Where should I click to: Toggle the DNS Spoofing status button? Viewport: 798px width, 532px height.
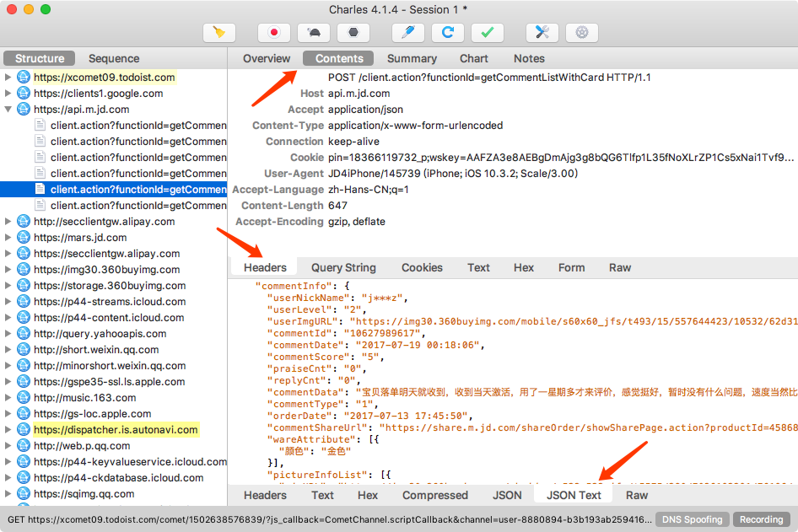coord(693,519)
